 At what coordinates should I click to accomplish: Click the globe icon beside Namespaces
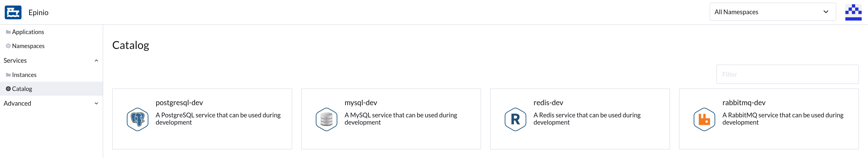[8, 46]
